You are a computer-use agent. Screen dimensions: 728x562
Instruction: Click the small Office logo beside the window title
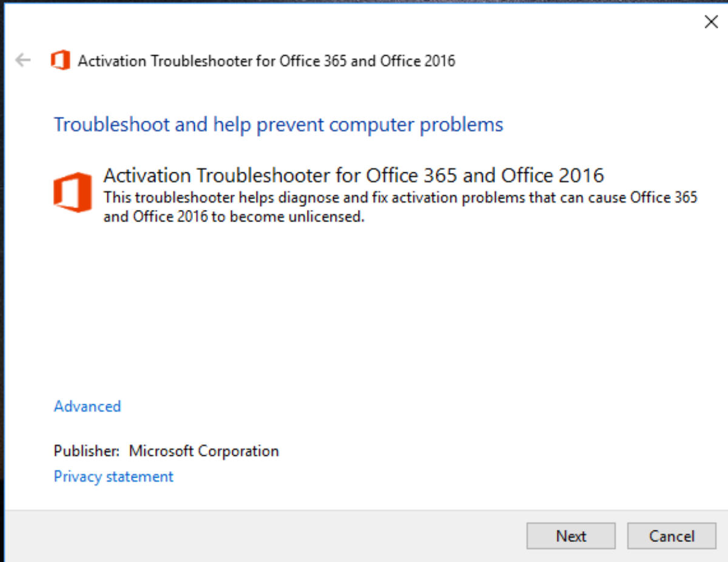[x=60, y=61]
